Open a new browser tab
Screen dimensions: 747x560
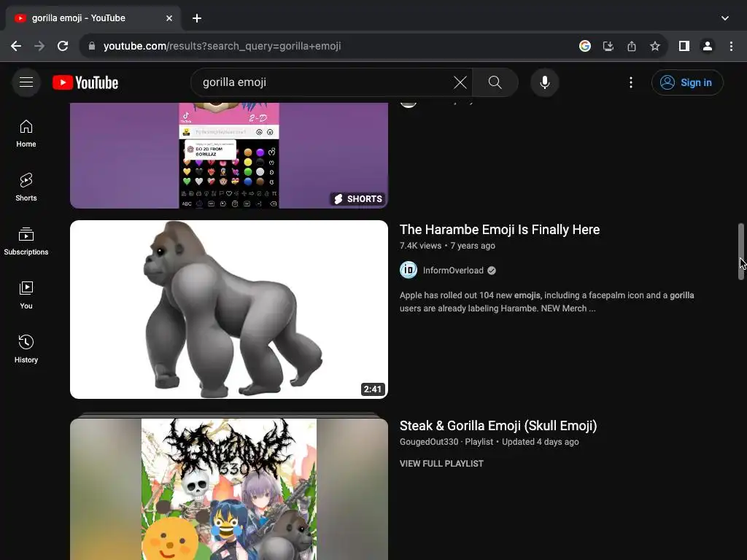[197, 18]
